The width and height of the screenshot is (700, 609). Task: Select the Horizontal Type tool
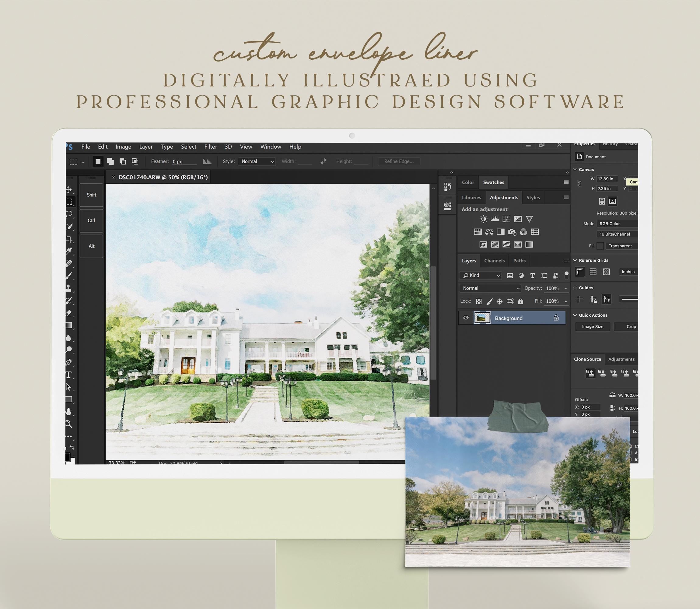tap(68, 375)
